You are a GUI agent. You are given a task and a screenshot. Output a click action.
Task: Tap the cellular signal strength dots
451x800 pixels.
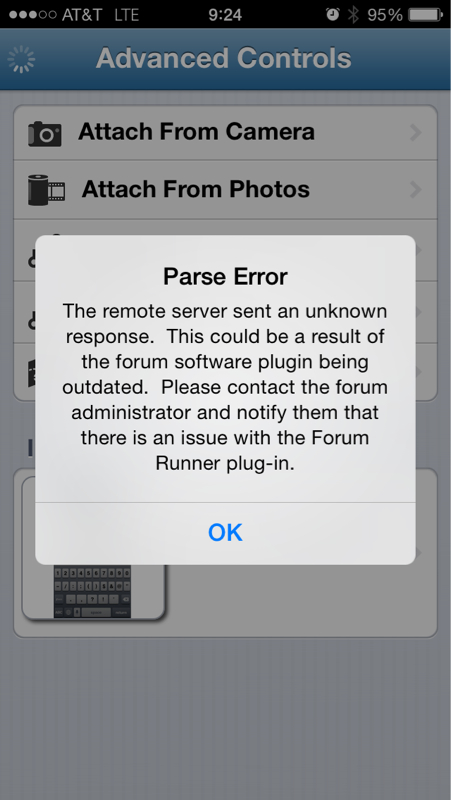pos(33,15)
